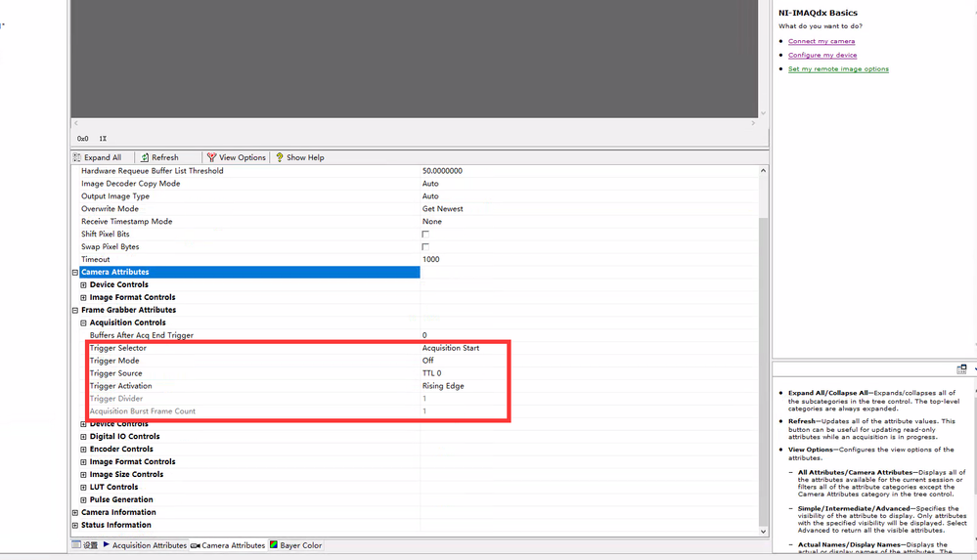Expand the Status Information node
977x560 pixels.
(75, 525)
